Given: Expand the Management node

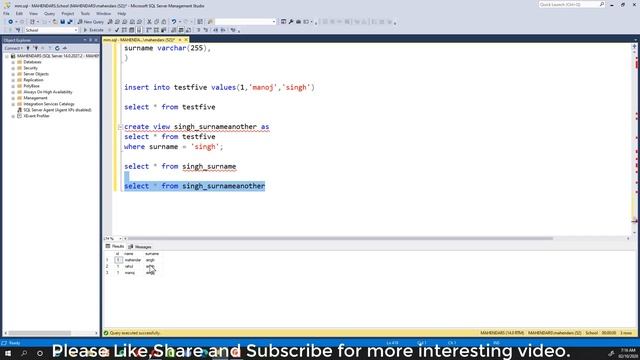Looking at the screenshot, I should pyautogui.click(x=13, y=98).
